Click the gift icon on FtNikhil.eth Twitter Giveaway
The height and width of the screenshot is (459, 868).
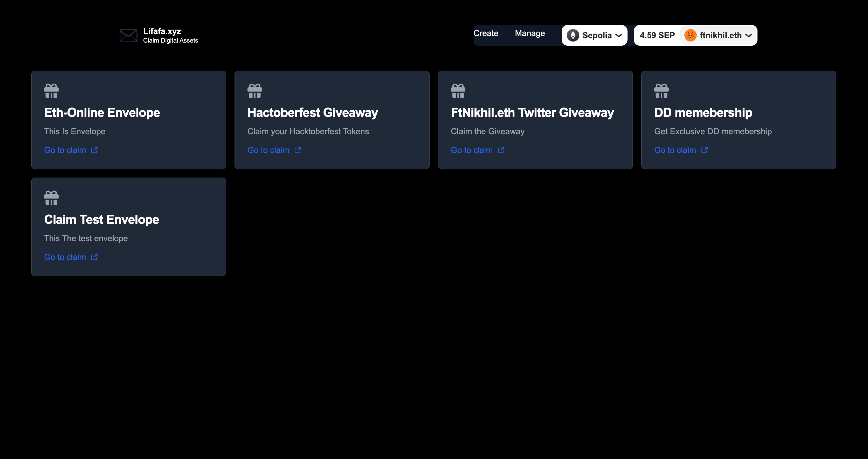[458, 90]
